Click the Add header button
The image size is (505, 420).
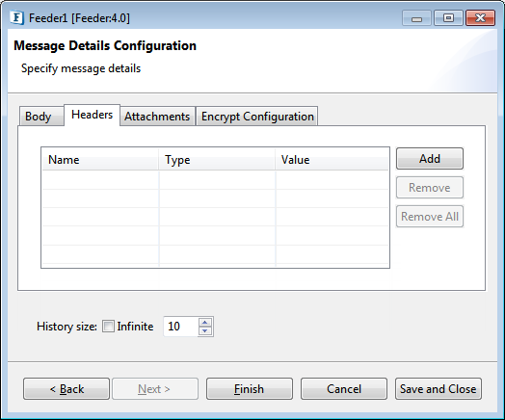click(430, 159)
